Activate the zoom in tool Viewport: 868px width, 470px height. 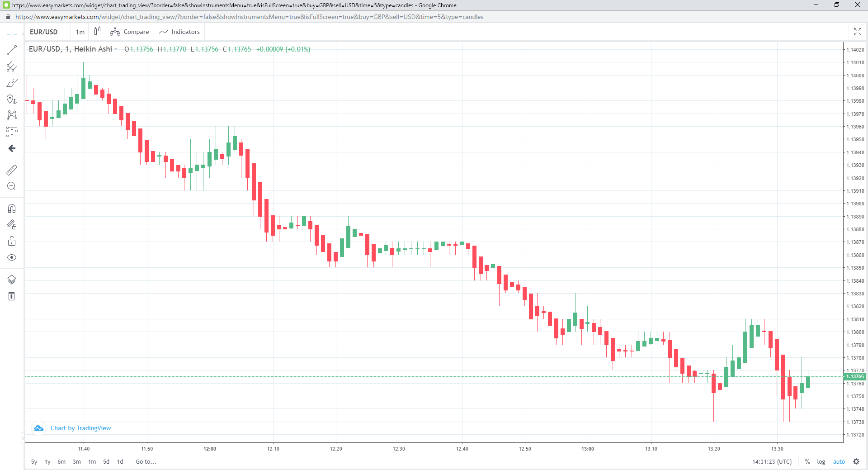tap(12, 186)
